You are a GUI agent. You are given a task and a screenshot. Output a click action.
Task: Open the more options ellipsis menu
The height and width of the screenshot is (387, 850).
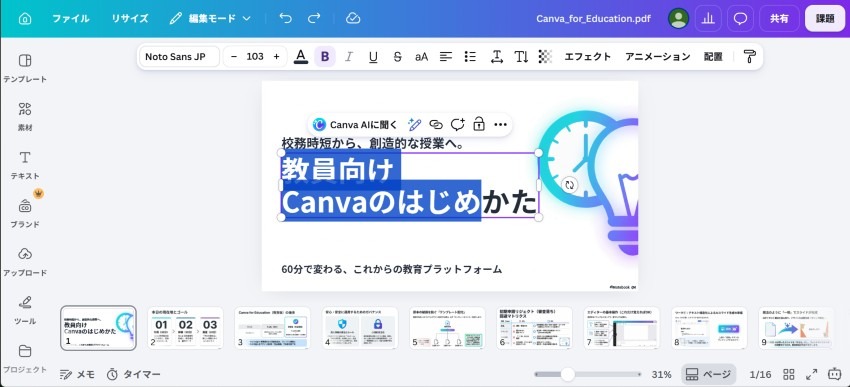(500, 125)
